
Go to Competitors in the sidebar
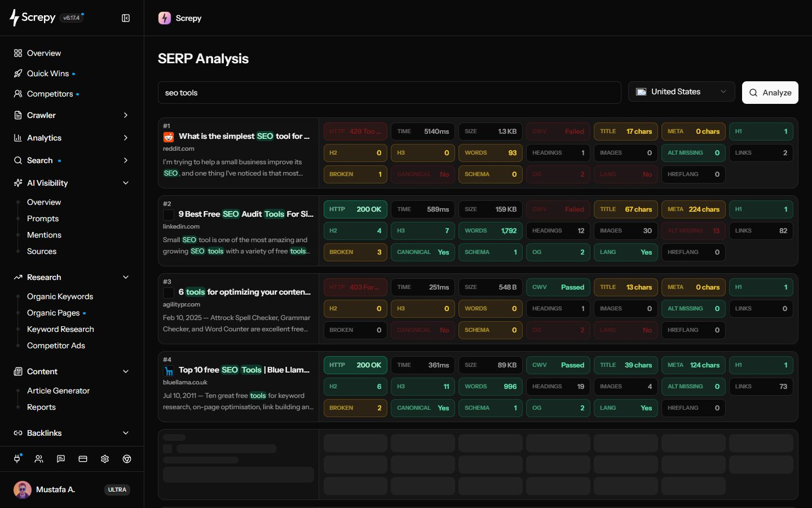point(50,94)
